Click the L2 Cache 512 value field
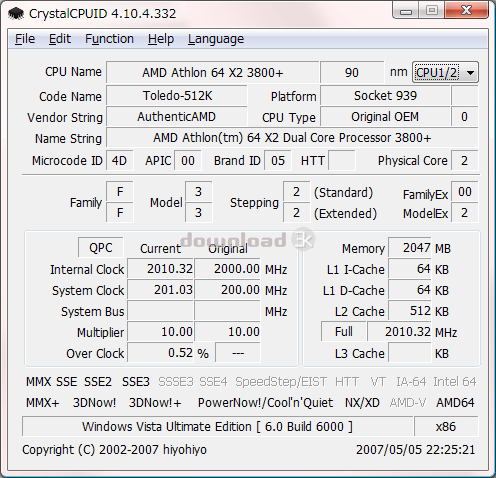Screen dimensions: 496x478 point(410,311)
